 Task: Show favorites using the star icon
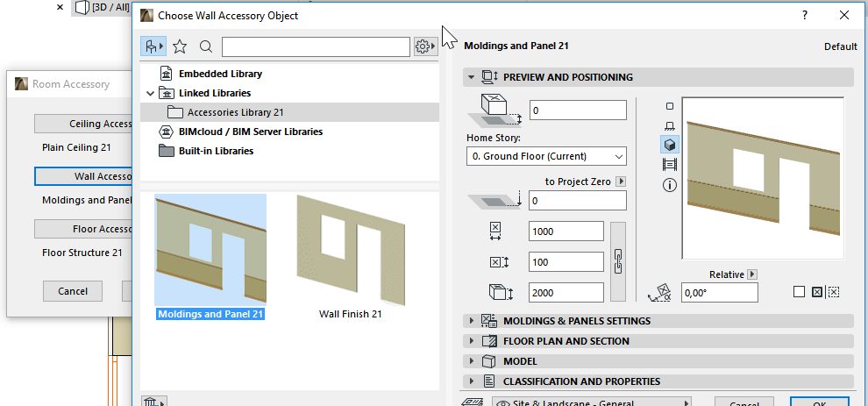180,46
